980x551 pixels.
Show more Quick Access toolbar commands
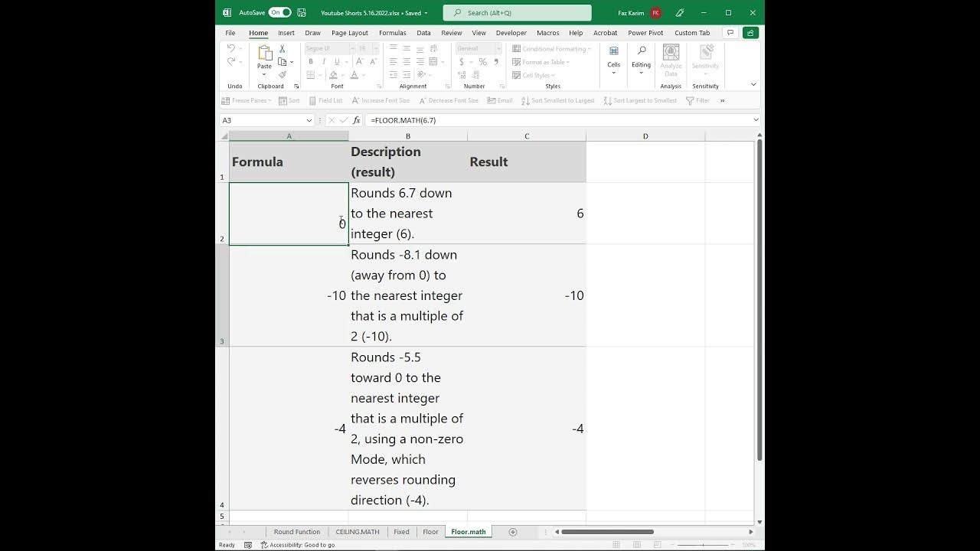(722, 100)
